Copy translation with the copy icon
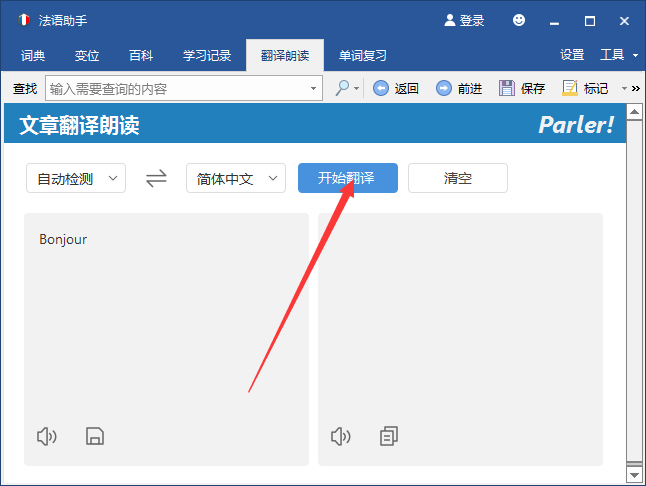The height and width of the screenshot is (486, 646). pyautogui.click(x=389, y=436)
